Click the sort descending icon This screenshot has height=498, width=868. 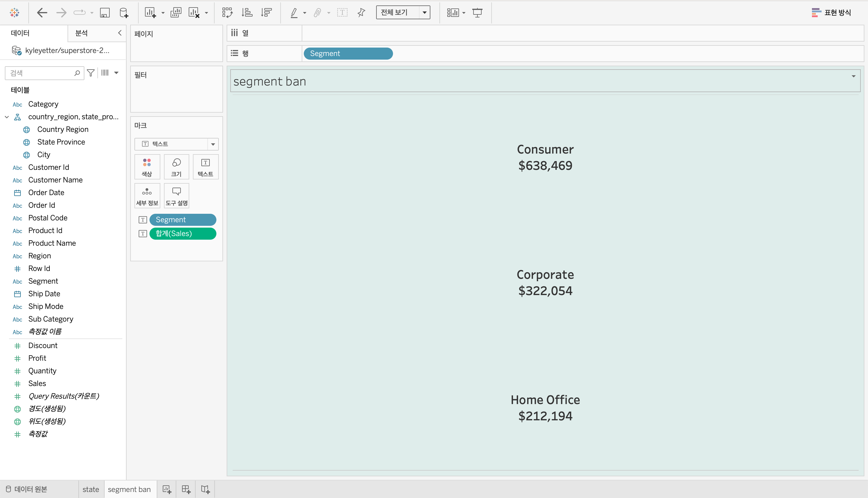[266, 13]
